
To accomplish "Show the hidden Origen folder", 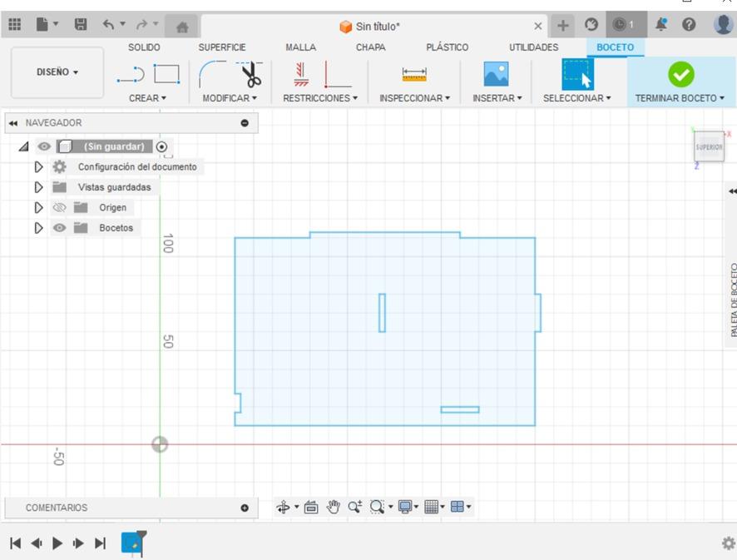I will tap(59, 207).
